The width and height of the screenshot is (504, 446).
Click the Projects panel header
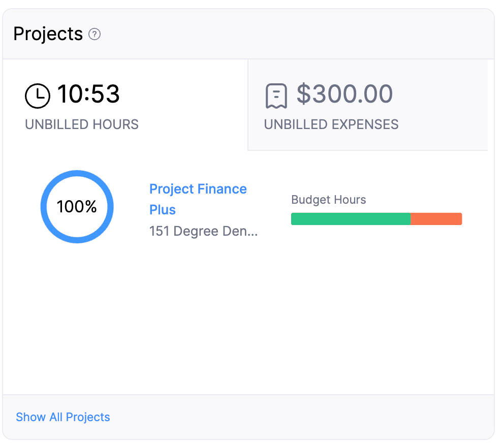pyautogui.click(x=48, y=34)
